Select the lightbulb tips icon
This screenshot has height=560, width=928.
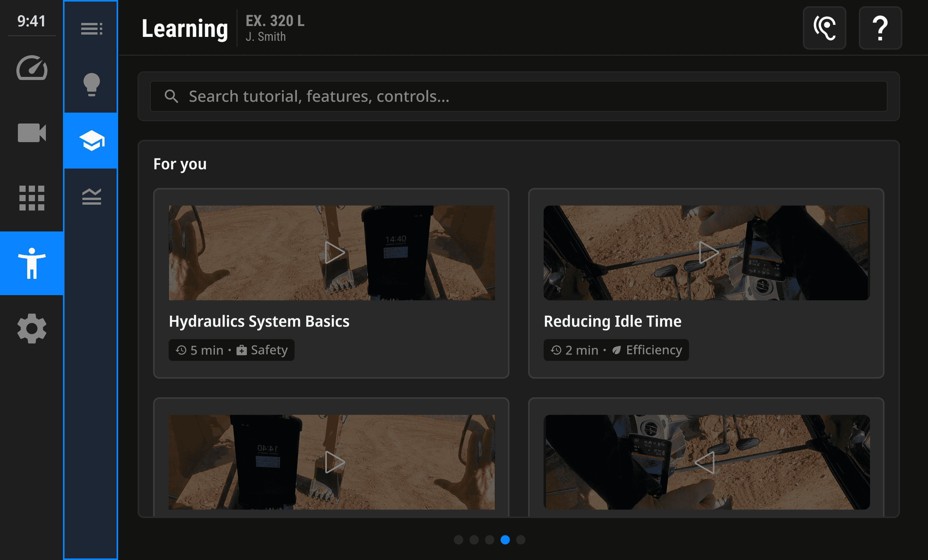pyautogui.click(x=91, y=84)
